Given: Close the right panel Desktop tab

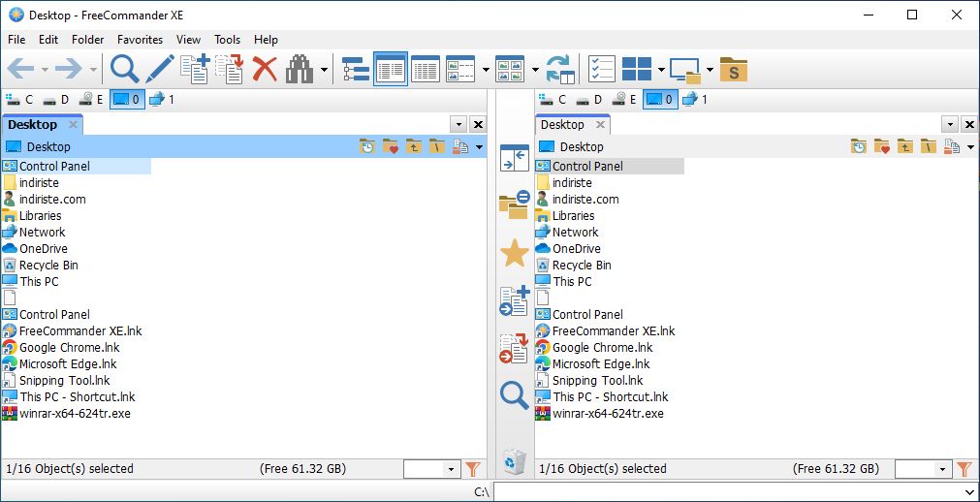Looking at the screenshot, I should coord(600,125).
